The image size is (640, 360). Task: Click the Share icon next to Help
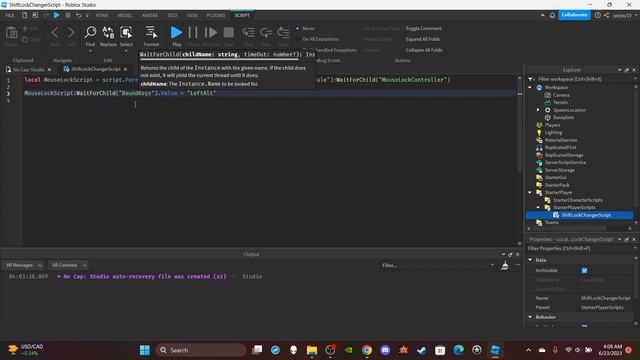(607, 15)
